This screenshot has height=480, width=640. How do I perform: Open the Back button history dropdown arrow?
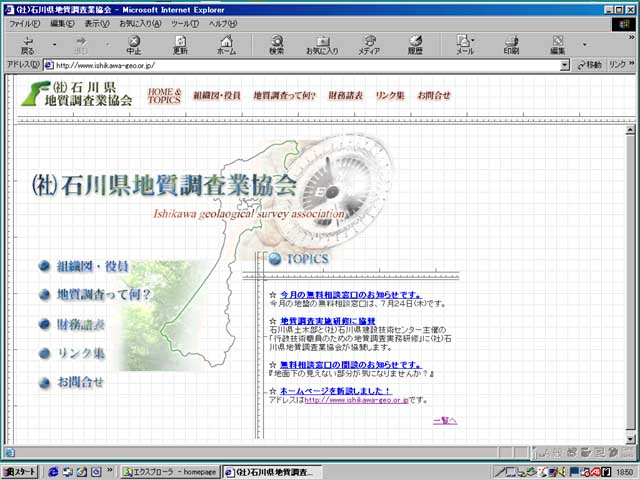click(54, 44)
